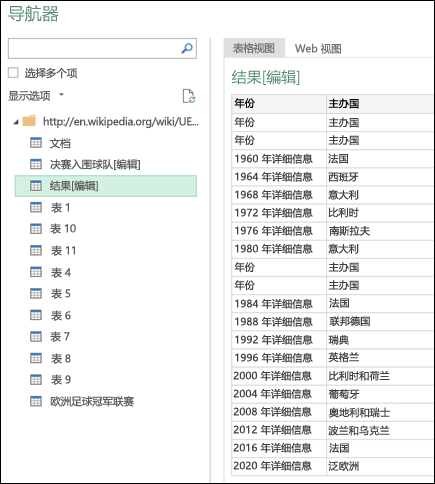Click the 主办国 column header
The height and width of the screenshot is (484, 435).
click(x=380, y=104)
